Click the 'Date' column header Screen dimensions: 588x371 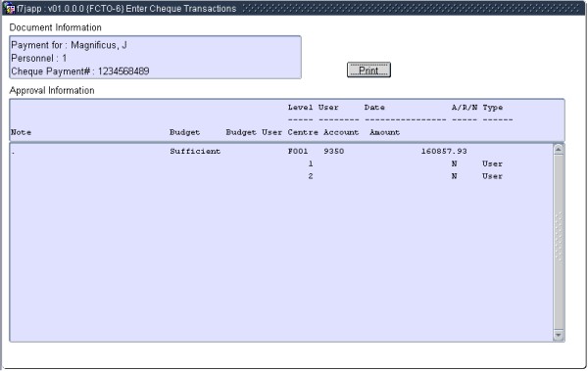point(374,108)
